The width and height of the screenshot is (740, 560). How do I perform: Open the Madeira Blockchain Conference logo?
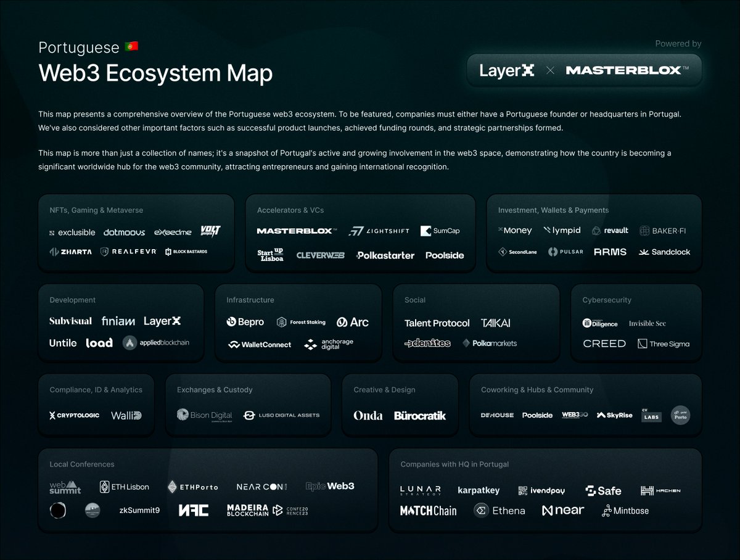268,510
